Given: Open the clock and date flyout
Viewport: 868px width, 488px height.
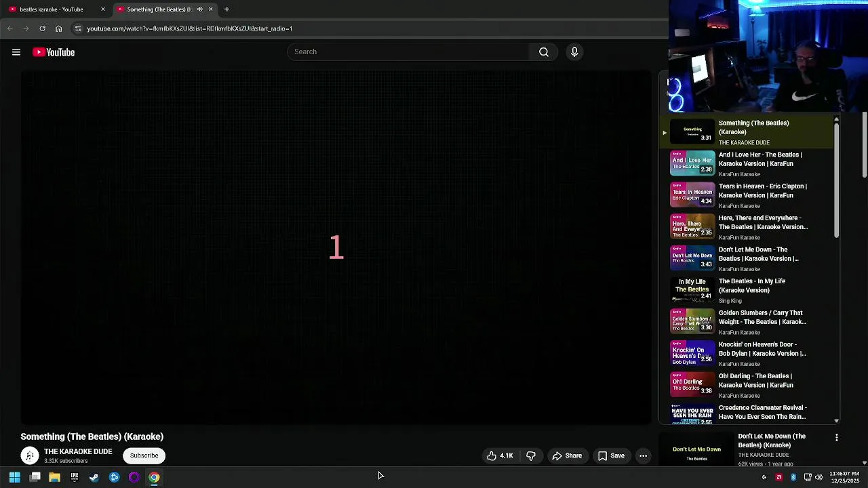Looking at the screenshot, I should pyautogui.click(x=844, y=477).
